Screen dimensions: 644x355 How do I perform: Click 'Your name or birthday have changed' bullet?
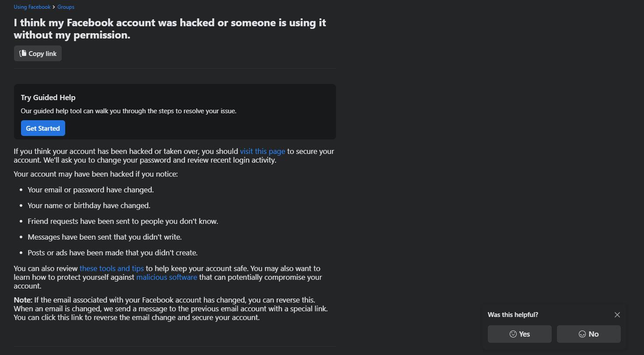(x=89, y=205)
